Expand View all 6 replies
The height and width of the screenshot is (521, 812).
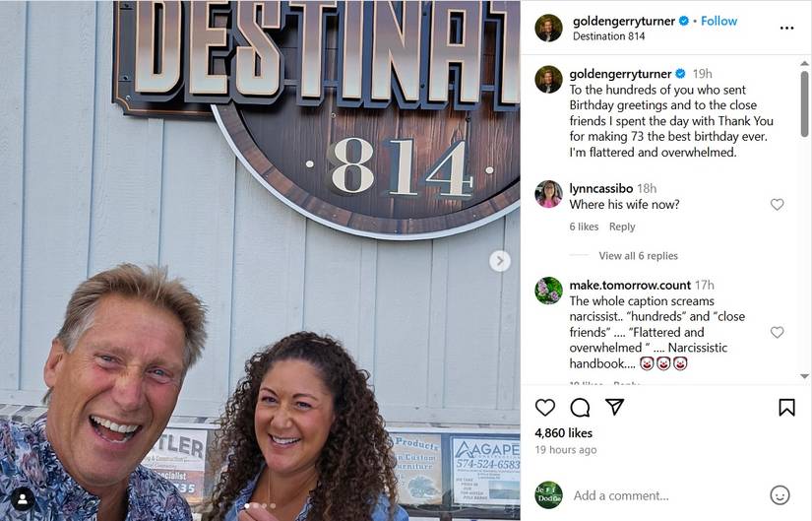pos(638,255)
